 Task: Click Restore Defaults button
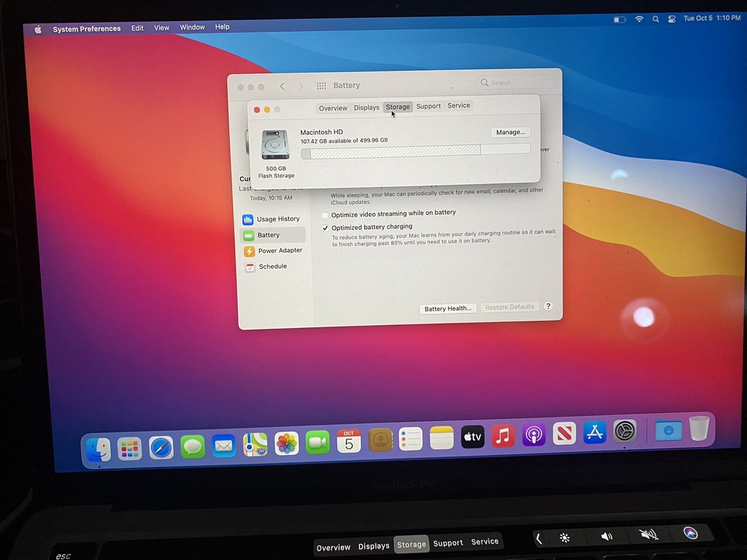510,307
